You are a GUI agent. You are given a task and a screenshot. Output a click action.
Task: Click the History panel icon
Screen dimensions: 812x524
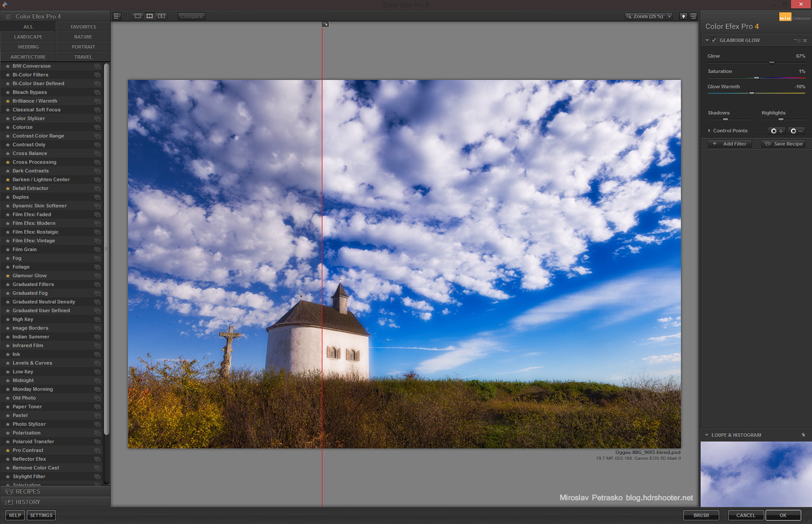click(9, 502)
